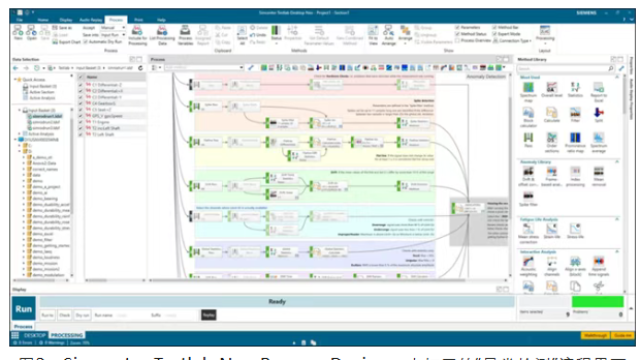This screenshot has width=640, height=360.
Task: Open Connection Type dropdown
Action: click(x=512, y=41)
